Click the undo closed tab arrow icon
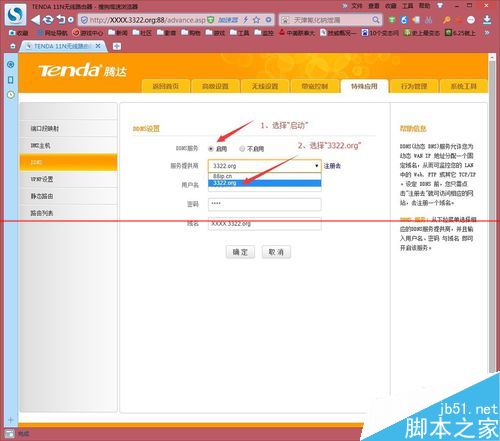The height and width of the screenshot is (441, 500). coord(61,19)
